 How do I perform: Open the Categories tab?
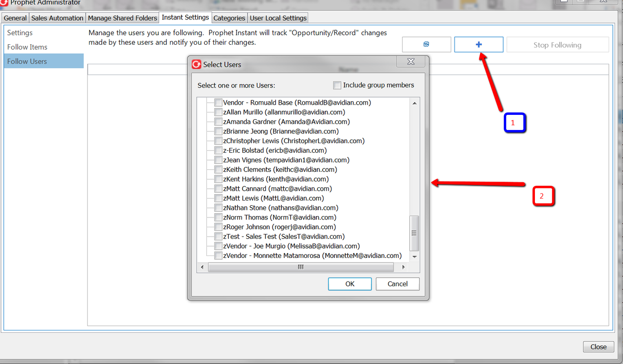point(229,18)
